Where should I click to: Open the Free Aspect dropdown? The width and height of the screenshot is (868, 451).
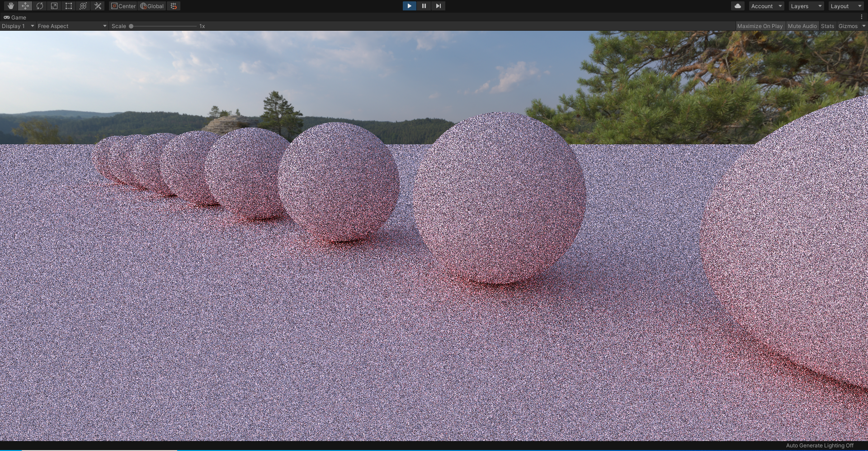72,26
